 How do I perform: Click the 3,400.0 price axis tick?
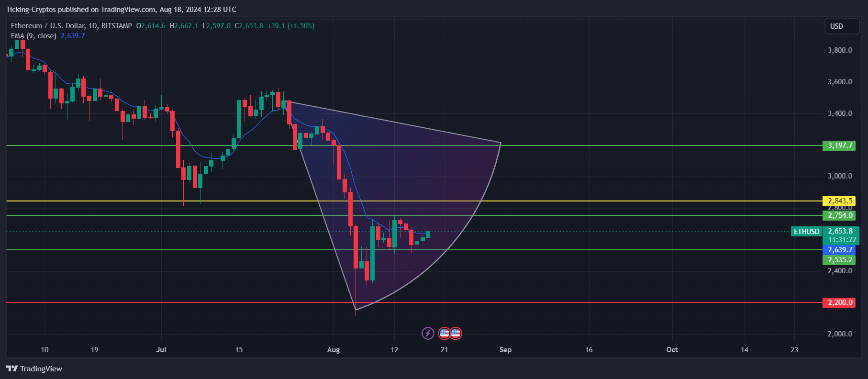(840, 113)
